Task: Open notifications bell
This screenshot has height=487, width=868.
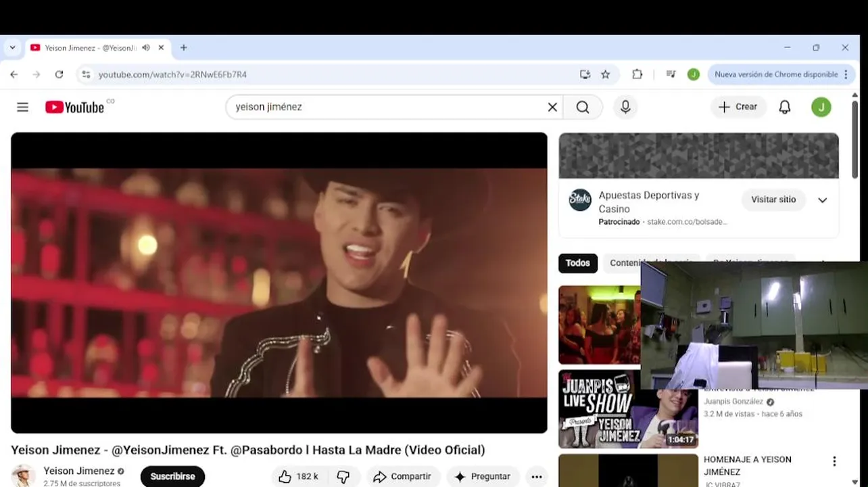Action: (x=785, y=107)
